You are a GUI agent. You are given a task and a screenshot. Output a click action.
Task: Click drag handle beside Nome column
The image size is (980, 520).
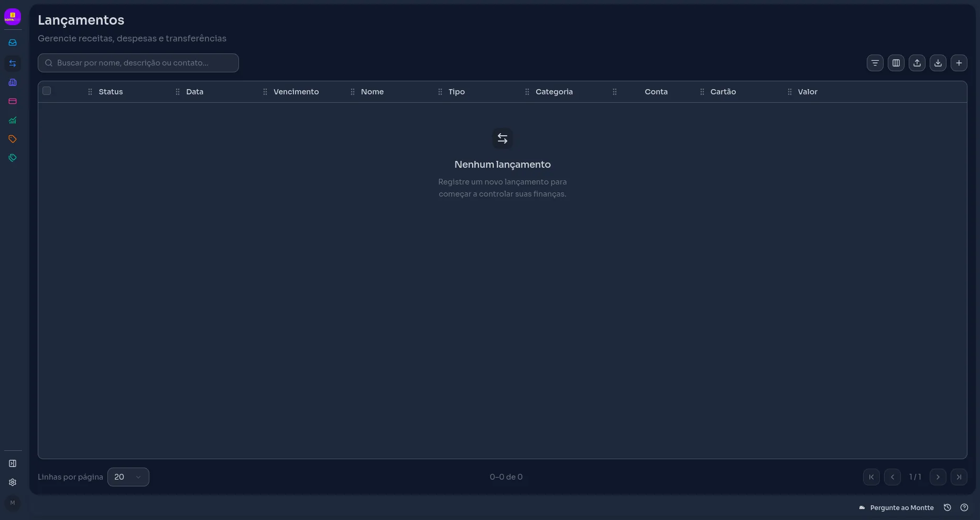[353, 92]
